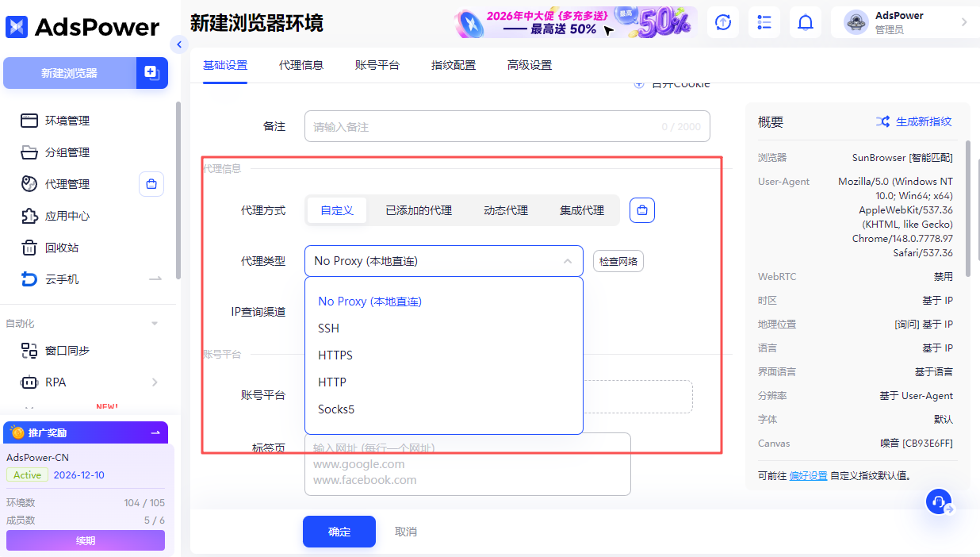Screen dimensions: 980x557
Task: Click the refresh/update icon in the header
Action: [723, 22]
